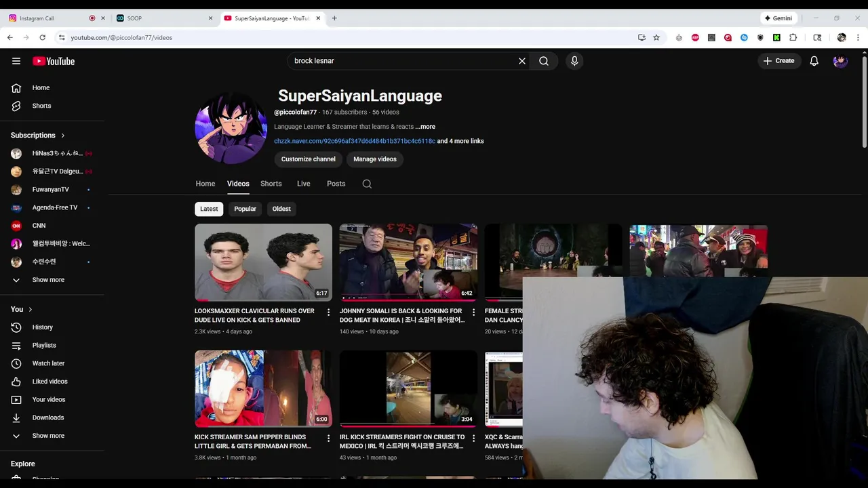Open options menu for Sam Pepper video
868x488 pixels.
pos(329,439)
